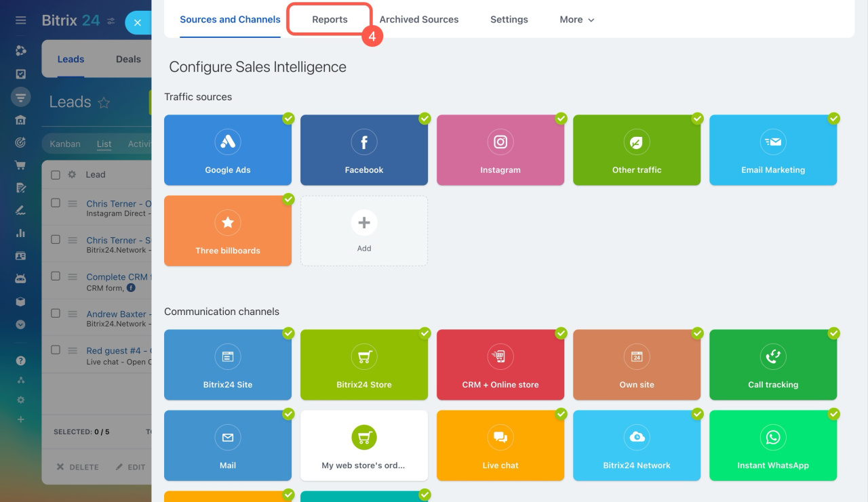Open the Archived Sources tab
The width and height of the screenshot is (868, 502).
pyautogui.click(x=419, y=20)
